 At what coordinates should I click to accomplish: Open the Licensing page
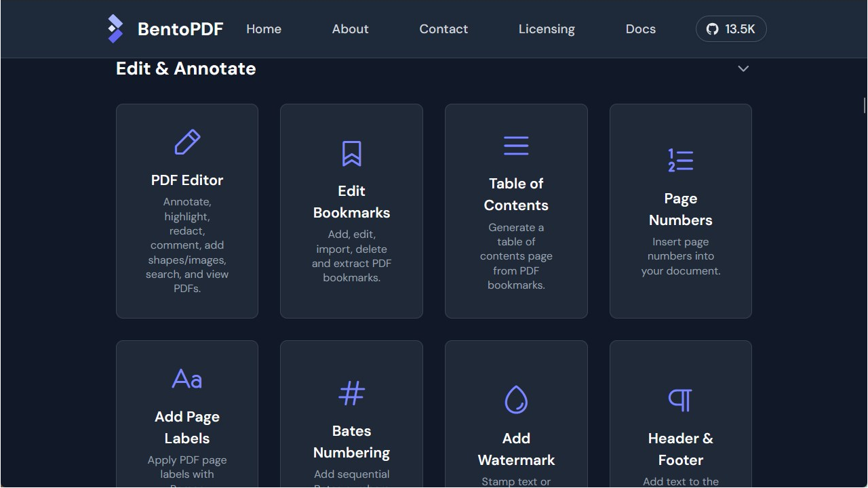tap(547, 29)
